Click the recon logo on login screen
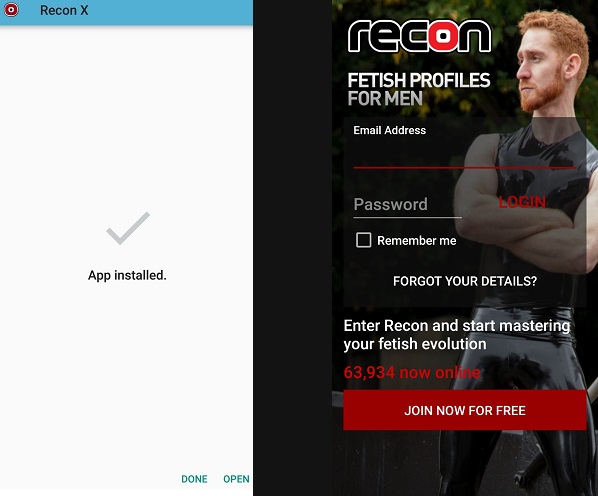Viewport: 598px width, 496px height. coord(420,36)
